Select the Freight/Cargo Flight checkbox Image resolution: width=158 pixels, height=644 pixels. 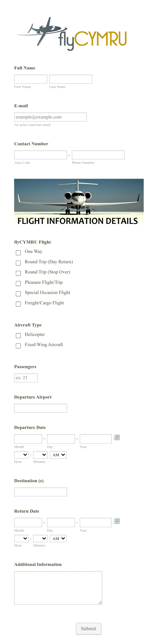pyautogui.click(x=18, y=304)
